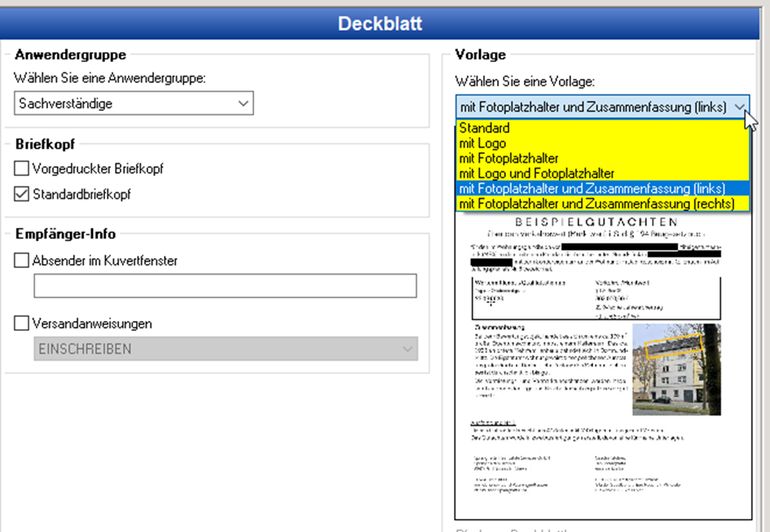The image size is (770, 532).
Task: Pick 'mit Fotoplatzhalter' from the list
Action: (x=508, y=159)
